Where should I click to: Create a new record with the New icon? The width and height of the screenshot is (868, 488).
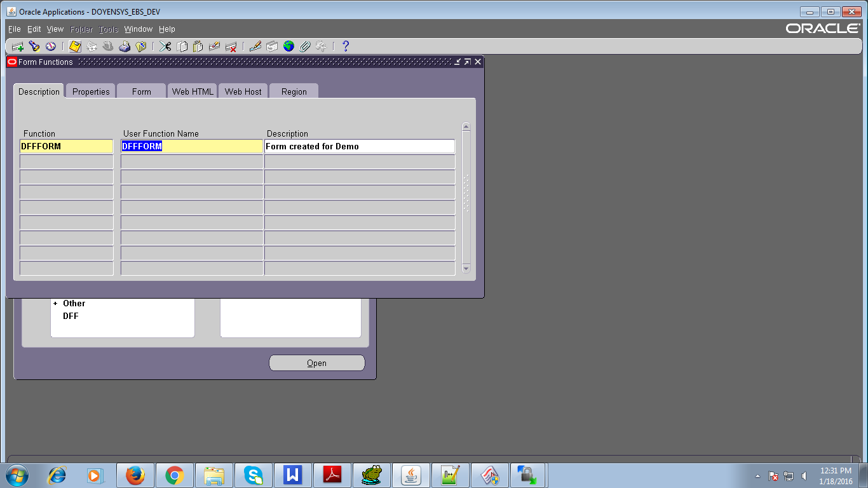tap(17, 46)
